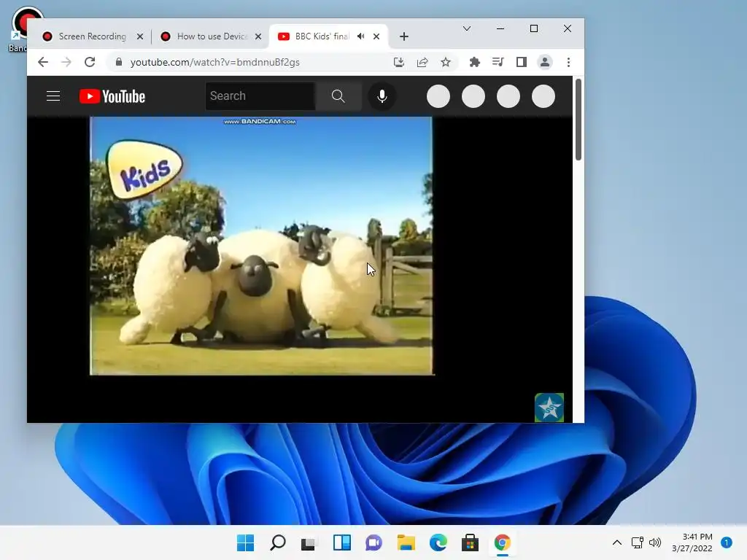Share this page via share icon
Viewport: 747px width, 560px height.
coord(422,62)
